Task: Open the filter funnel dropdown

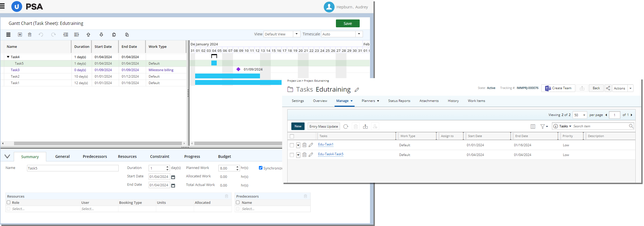Action: coord(544,127)
